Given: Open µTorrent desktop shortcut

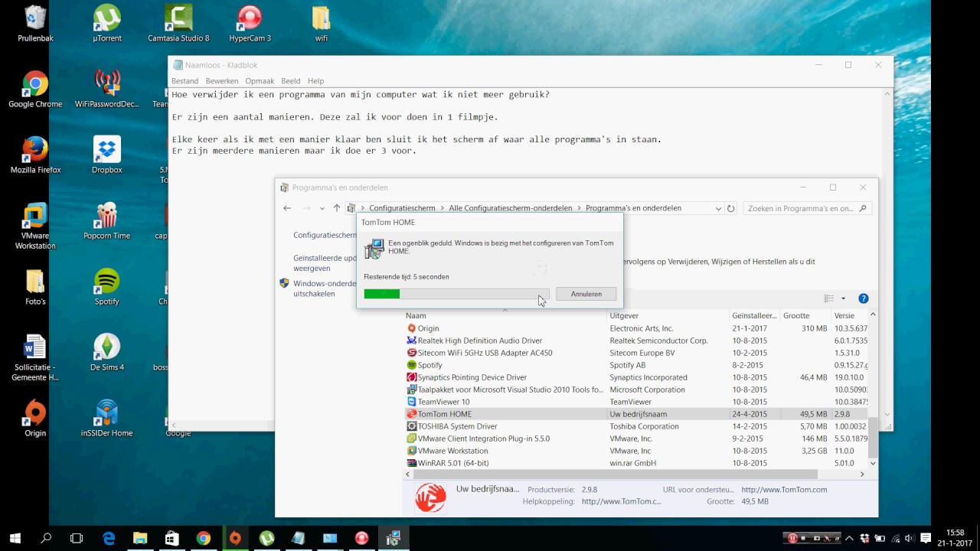Looking at the screenshot, I should [x=107, y=23].
